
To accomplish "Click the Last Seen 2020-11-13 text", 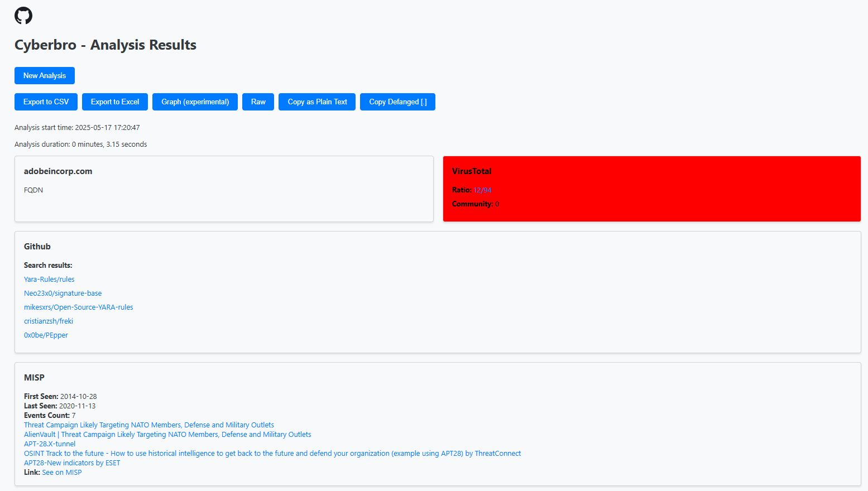I will click(x=60, y=406).
